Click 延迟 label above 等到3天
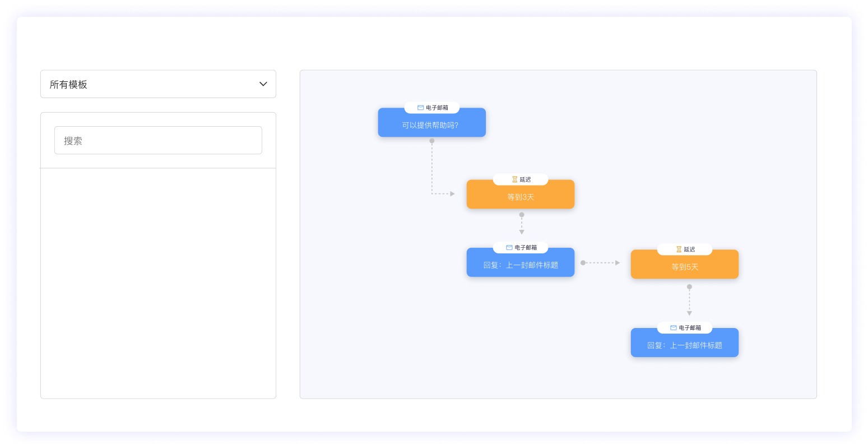 525,179
